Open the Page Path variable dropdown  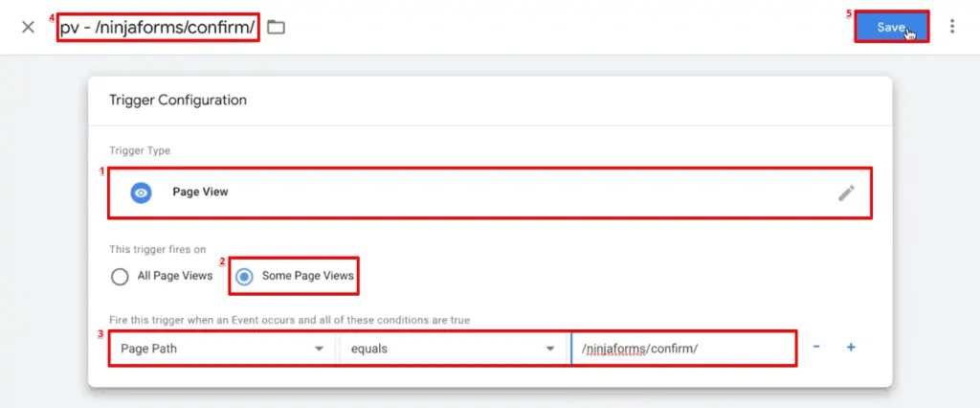pyautogui.click(x=222, y=349)
